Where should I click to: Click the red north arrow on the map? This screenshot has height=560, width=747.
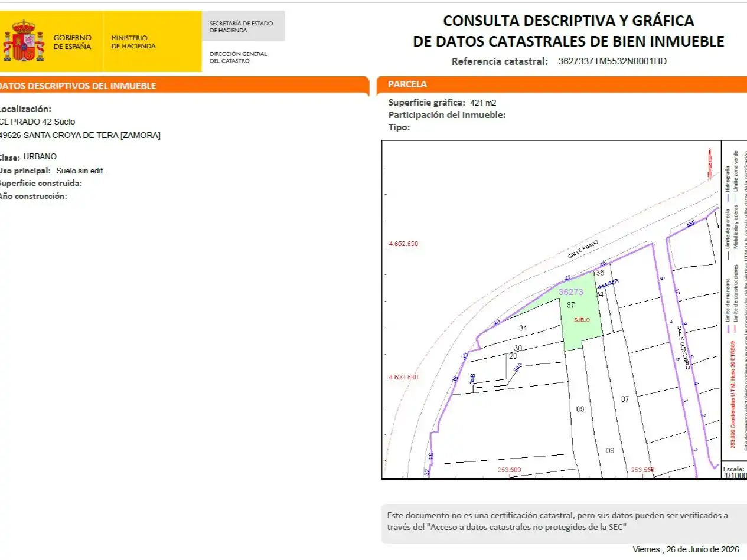(x=710, y=163)
